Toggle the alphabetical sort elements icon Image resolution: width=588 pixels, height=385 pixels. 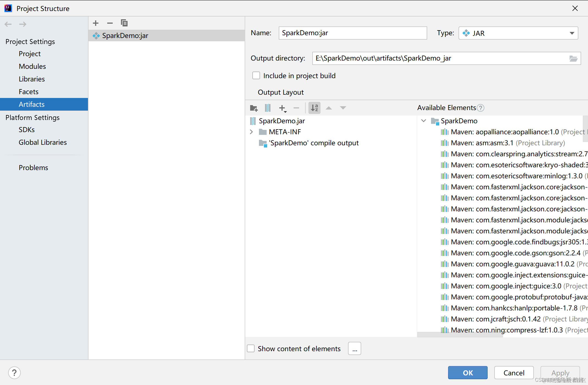314,108
